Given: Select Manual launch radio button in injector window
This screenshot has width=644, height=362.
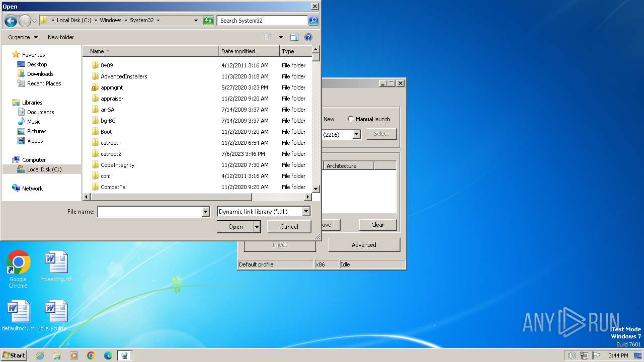Looking at the screenshot, I should click(x=351, y=119).
